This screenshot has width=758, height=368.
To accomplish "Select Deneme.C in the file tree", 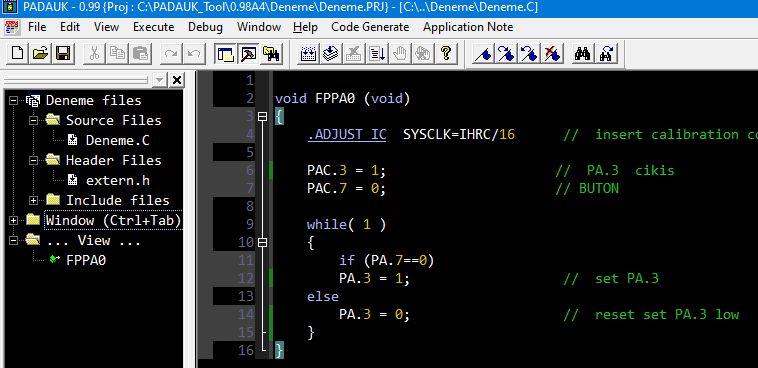I will point(117,141).
